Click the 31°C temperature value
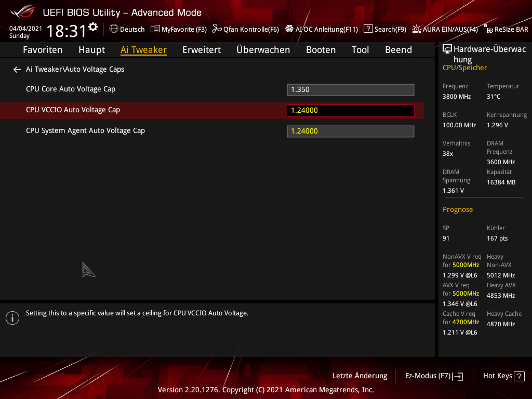The width and height of the screenshot is (532, 399). tap(494, 97)
